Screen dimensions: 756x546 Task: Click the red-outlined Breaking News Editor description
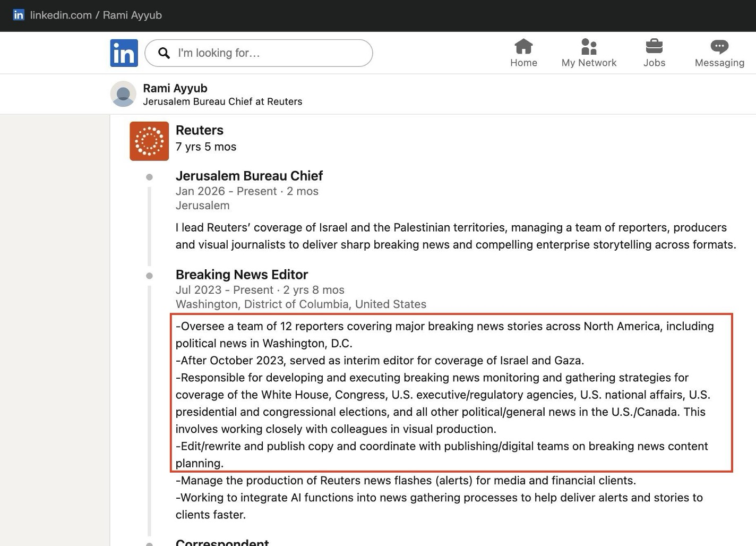click(451, 393)
